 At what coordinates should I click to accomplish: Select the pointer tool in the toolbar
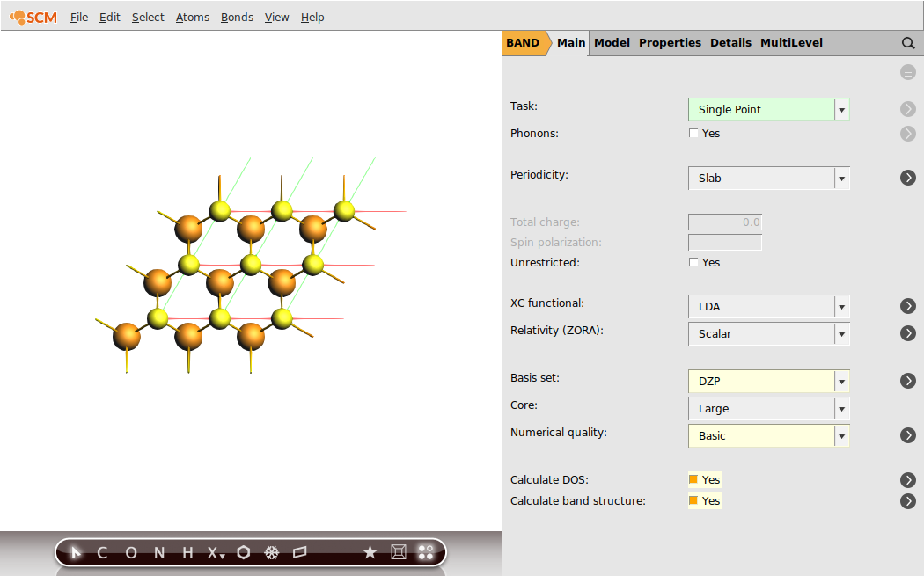pos(74,552)
